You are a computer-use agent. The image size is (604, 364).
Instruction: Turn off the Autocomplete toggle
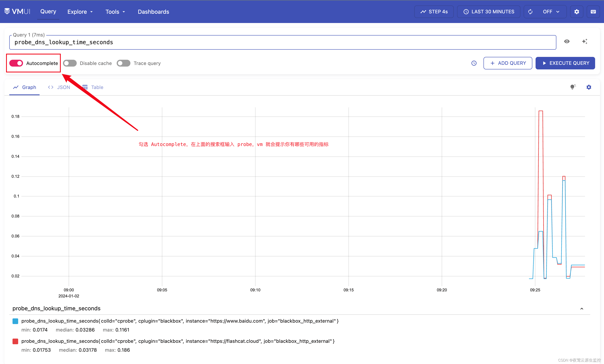(16, 63)
